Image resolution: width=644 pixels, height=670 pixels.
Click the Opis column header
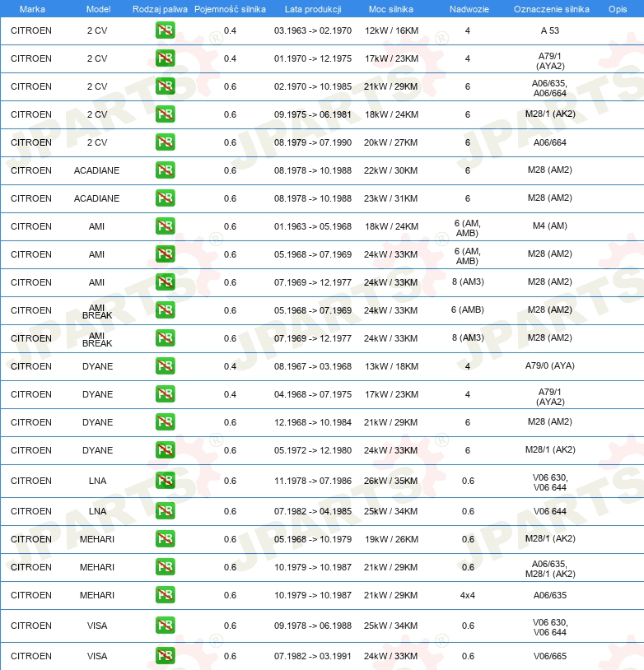[x=618, y=9]
